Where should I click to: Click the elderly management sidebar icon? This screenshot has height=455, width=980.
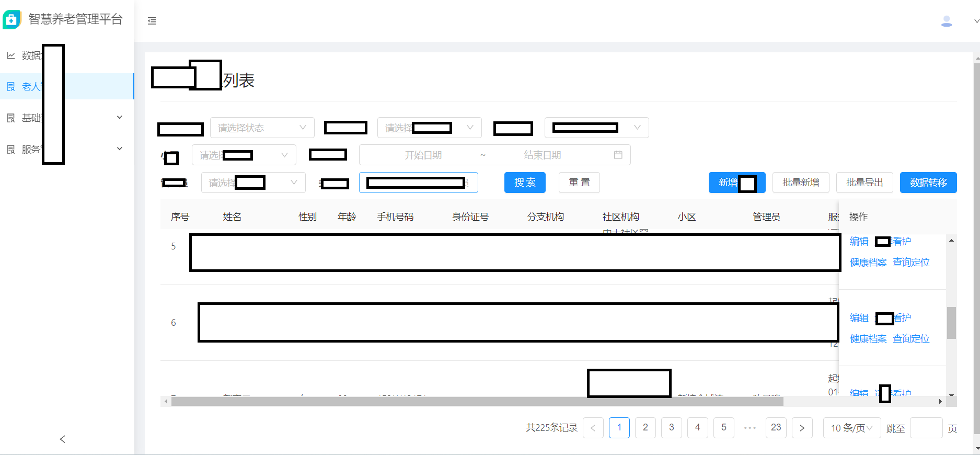pos(10,86)
